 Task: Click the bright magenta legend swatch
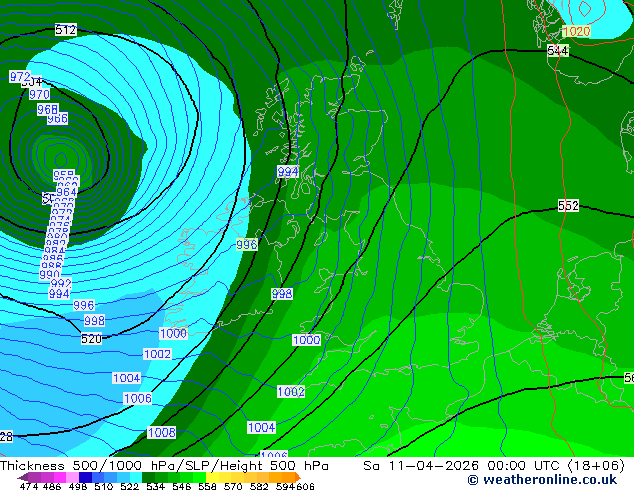point(60,477)
